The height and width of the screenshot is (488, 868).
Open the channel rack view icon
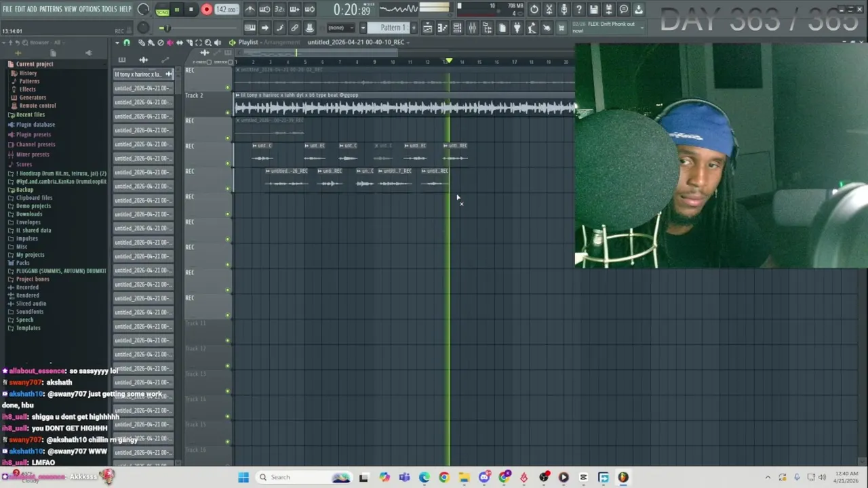tap(457, 28)
